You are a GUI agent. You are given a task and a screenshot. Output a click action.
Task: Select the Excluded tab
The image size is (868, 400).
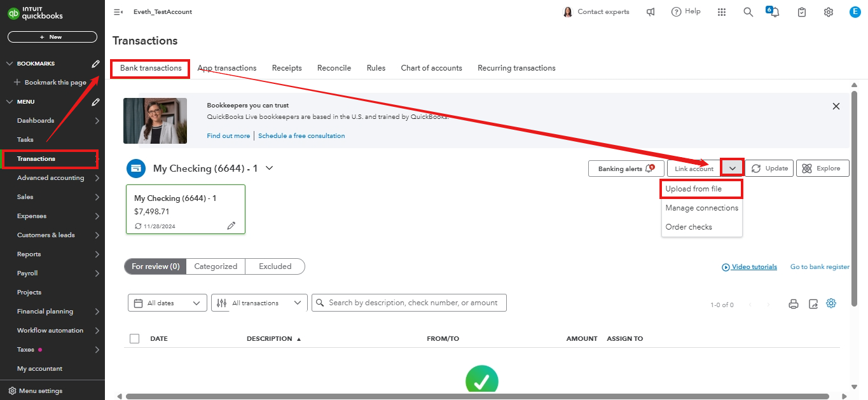[x=275, y=266]
